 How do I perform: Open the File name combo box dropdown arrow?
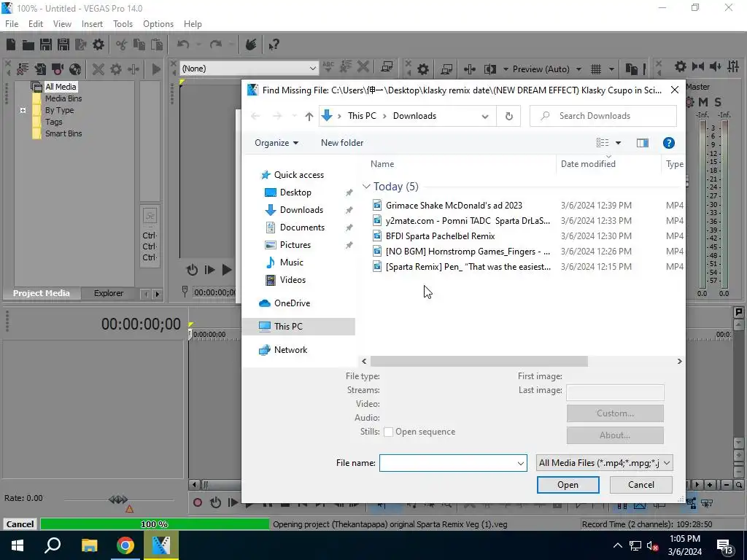click(x=520, y=463)
